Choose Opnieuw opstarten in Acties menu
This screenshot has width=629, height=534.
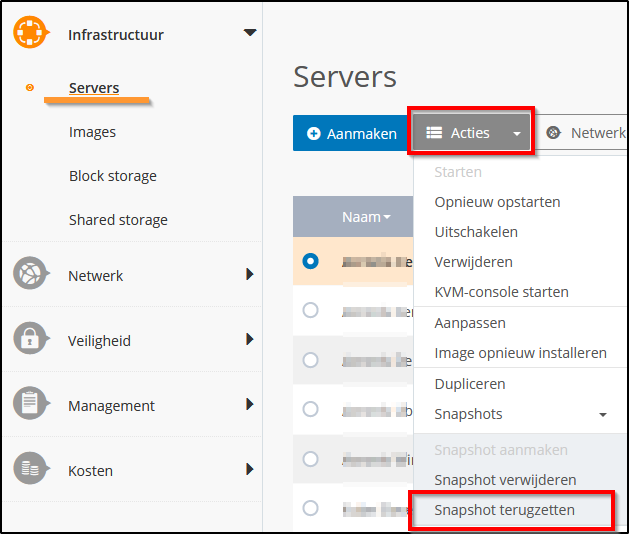coord(497,202)
